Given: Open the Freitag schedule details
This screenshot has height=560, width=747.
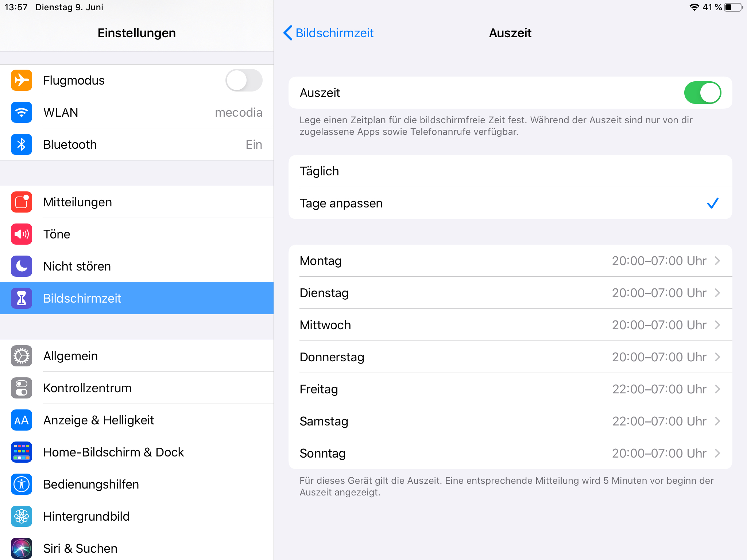Looking at the screenshot, I should pyautogui.click(x=510, y=389).
